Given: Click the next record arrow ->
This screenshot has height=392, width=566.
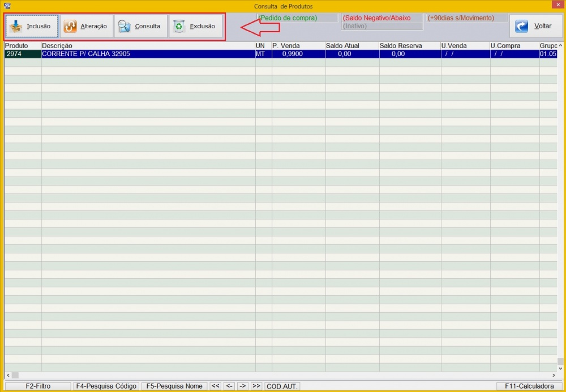Looking at the screenshot, I should point(242,386).
